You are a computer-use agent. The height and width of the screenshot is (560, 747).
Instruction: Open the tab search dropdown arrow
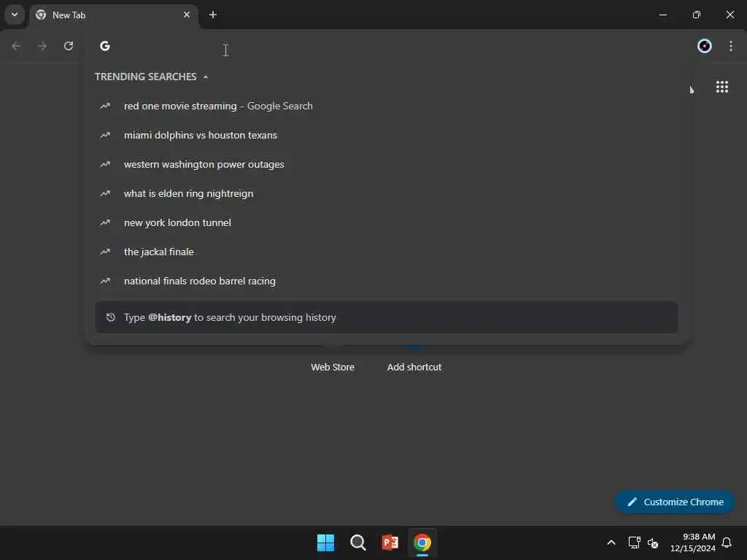tap(15, 15)
